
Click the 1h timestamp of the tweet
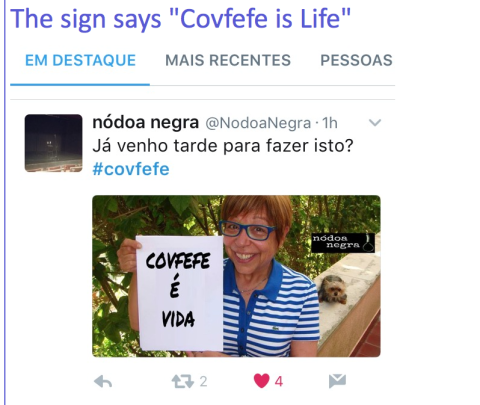point(330,123)
